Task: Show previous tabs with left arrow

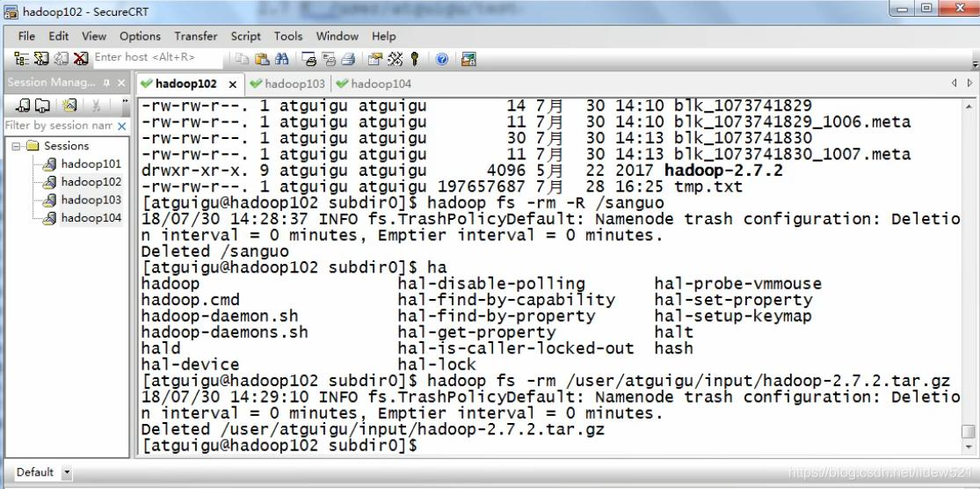Action: click(955, 83)
